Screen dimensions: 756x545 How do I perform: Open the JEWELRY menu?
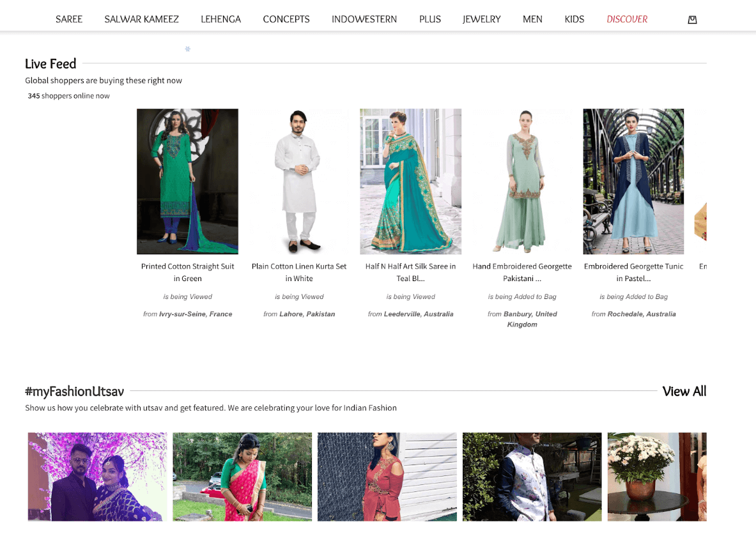tap(482, 19)
